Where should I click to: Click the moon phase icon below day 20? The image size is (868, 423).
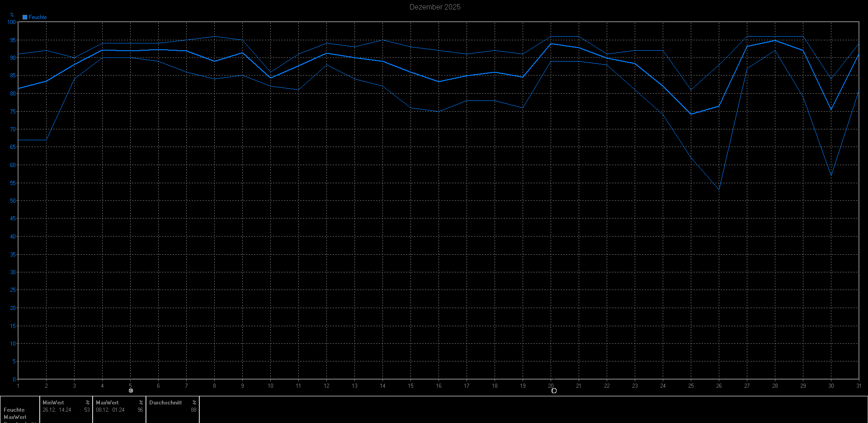554,390
